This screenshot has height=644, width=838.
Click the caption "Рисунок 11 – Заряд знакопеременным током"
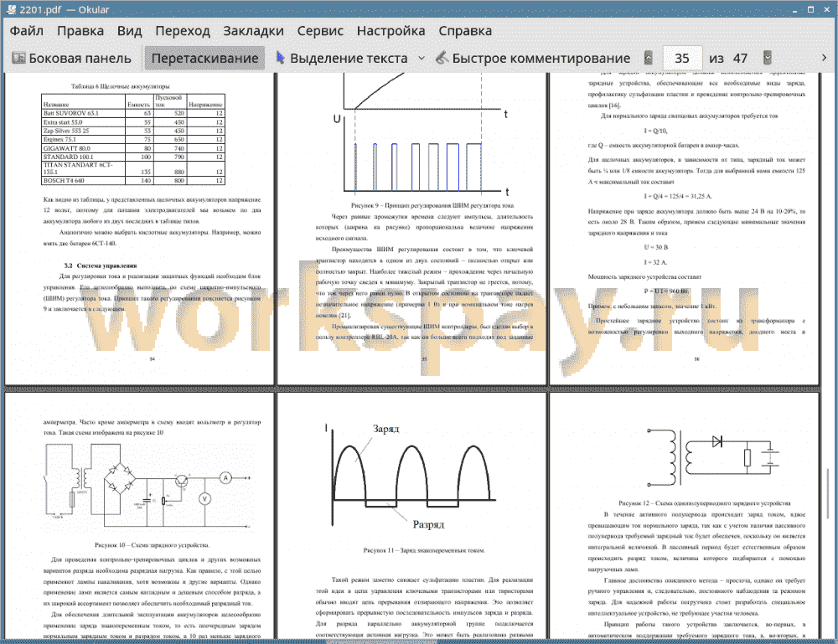424,550
